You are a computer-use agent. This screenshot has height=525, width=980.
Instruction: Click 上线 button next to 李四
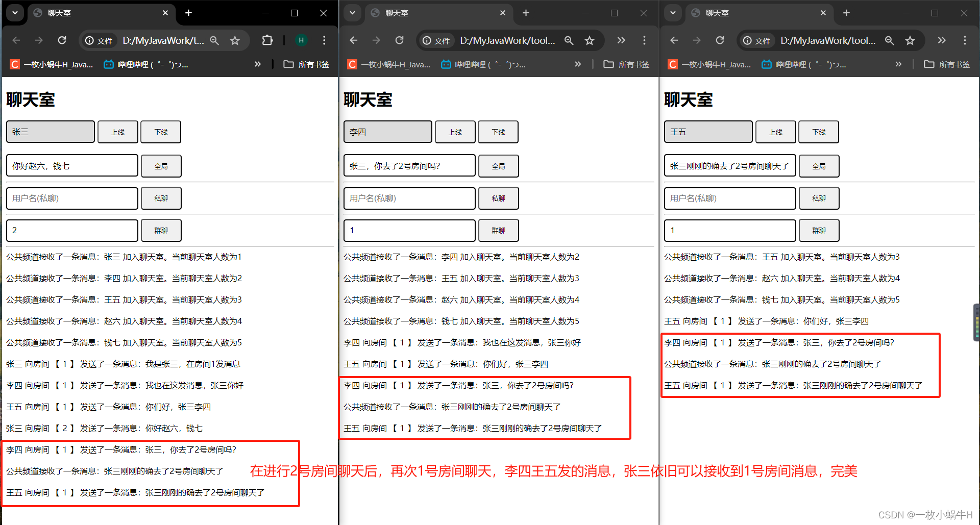pyautogui.click(x=455, y=132)
